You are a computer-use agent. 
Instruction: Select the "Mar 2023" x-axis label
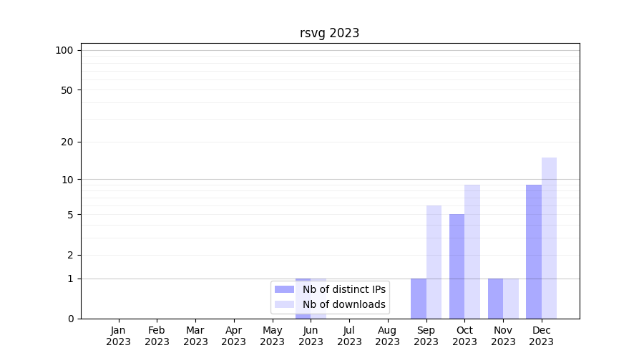coord(195,336)
